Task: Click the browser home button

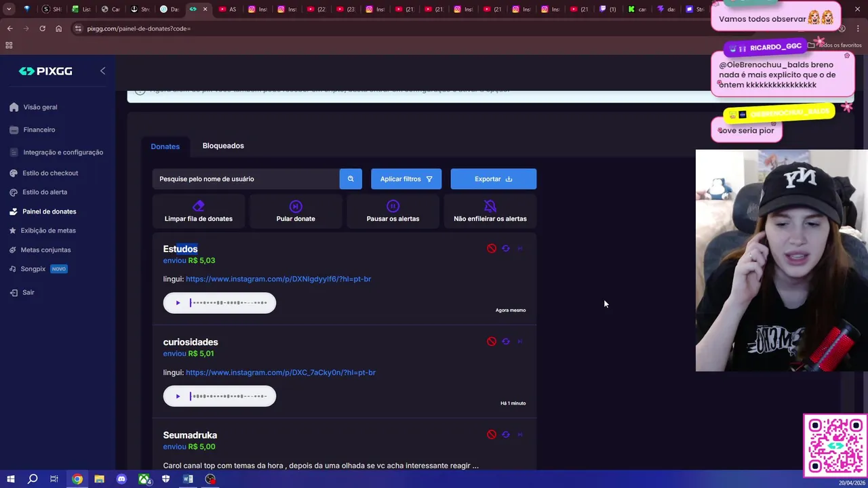Action: point(58,28)
